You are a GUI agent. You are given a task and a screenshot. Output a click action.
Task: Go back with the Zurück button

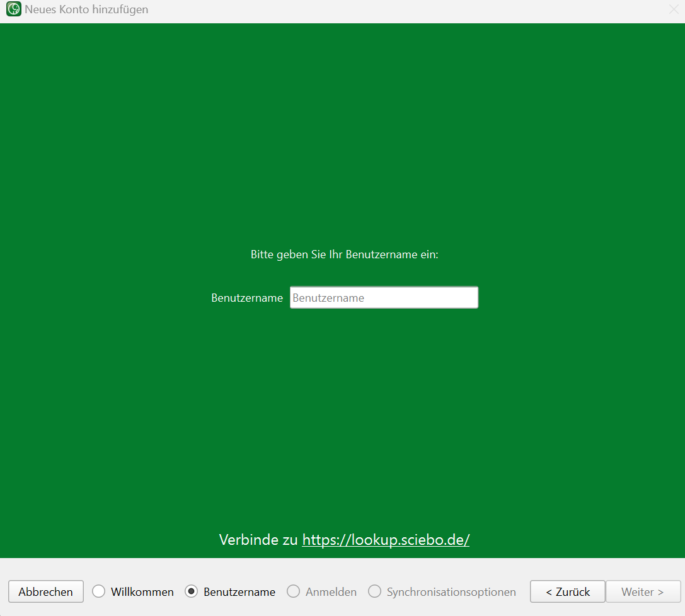[568, 591]
